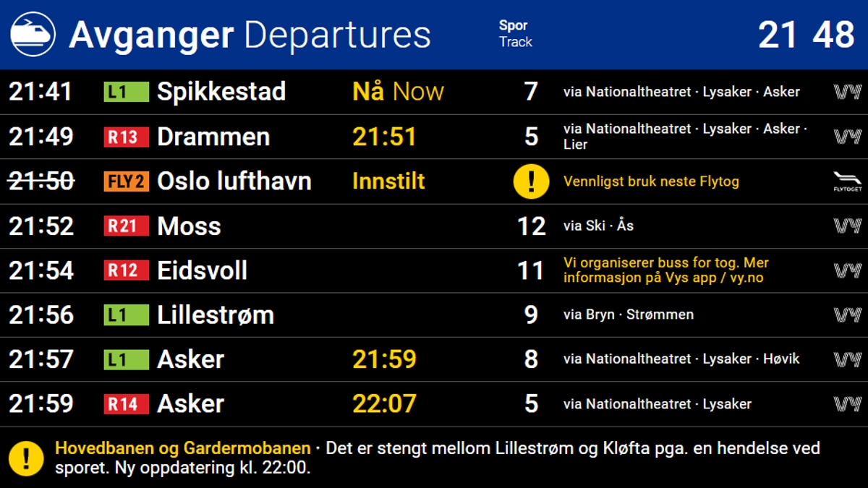Click the clock showing 21 48
The height and width of the screenshot is (488, 868).
[x=806, y=35]
